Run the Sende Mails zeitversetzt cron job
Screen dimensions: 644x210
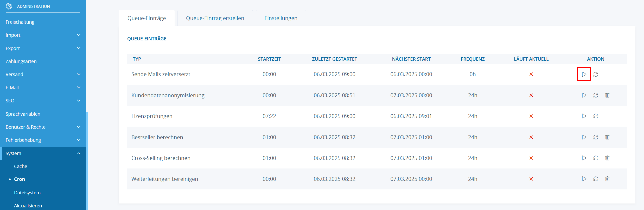pyautogui.click(x=584, y=74)
